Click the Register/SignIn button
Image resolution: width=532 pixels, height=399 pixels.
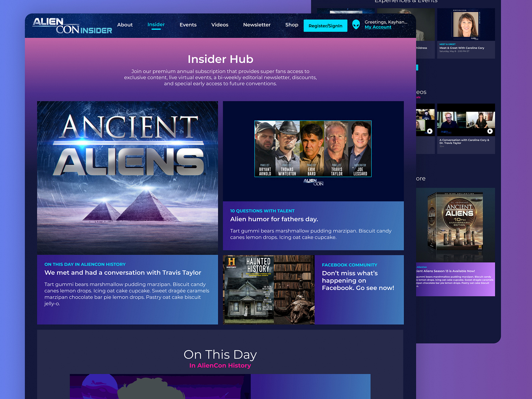(x=326, y=26)
